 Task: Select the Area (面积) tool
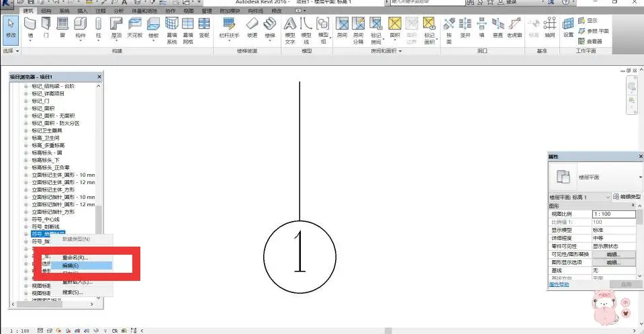395,28
